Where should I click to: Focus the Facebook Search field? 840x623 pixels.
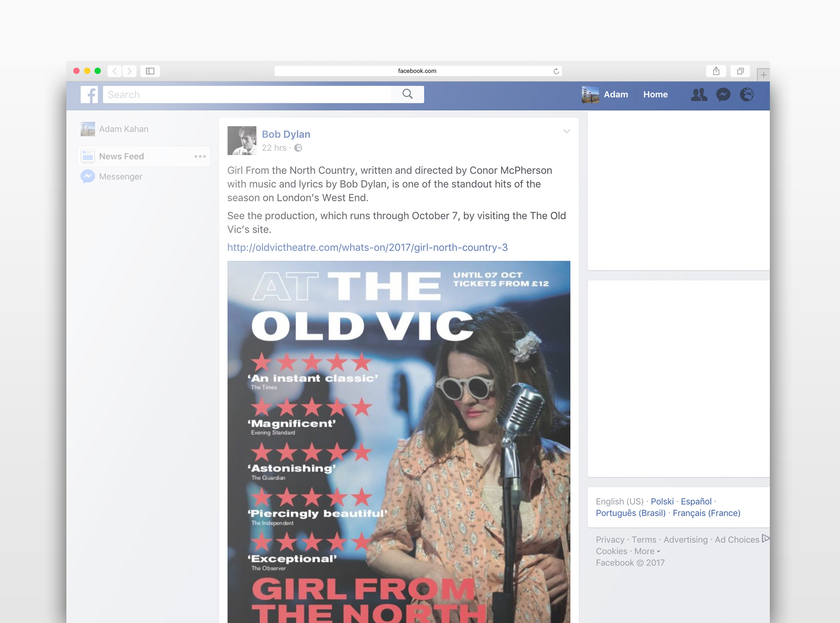click(247, 94)
